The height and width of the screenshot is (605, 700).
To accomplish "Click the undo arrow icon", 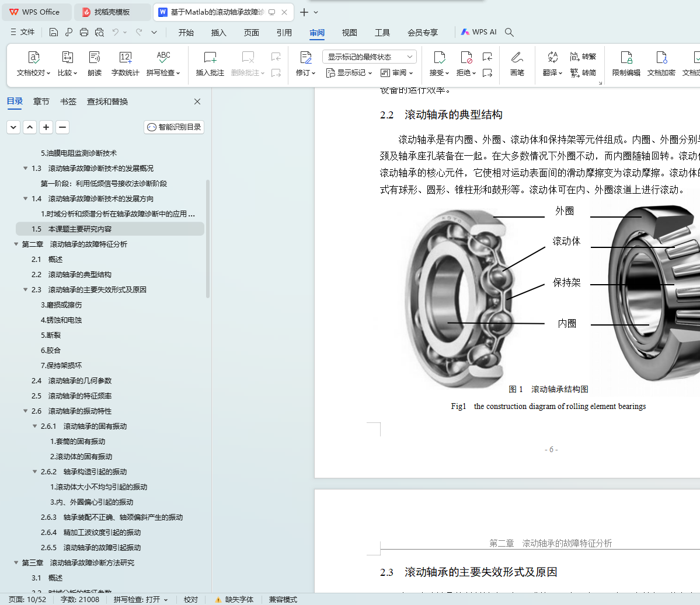I will 115,32.
